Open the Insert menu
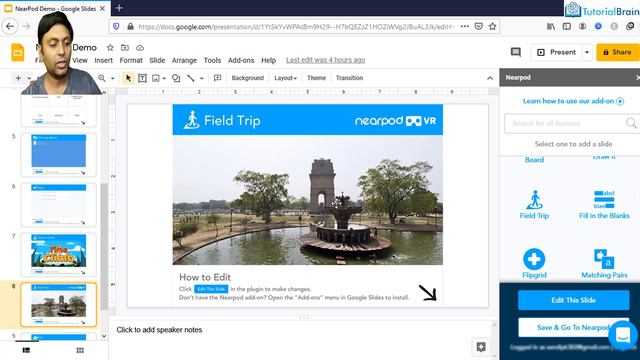 pyautogui.click(x=104, y=60)
